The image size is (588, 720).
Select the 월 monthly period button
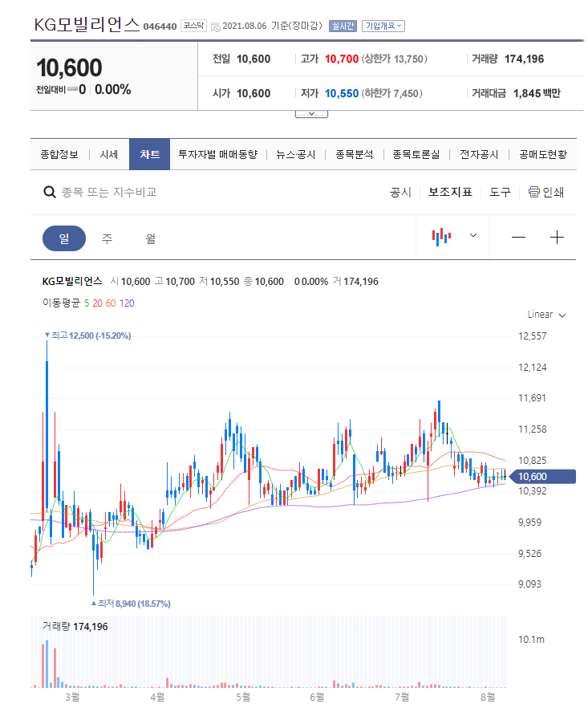click(151, 238)
